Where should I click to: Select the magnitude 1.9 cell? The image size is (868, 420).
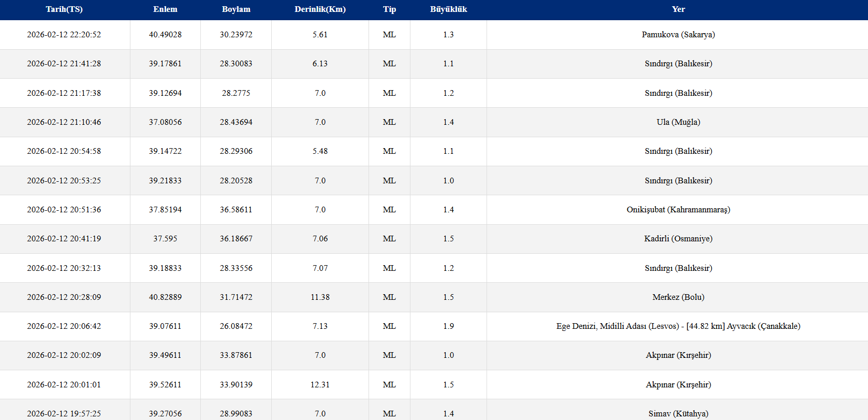(448, 326)
